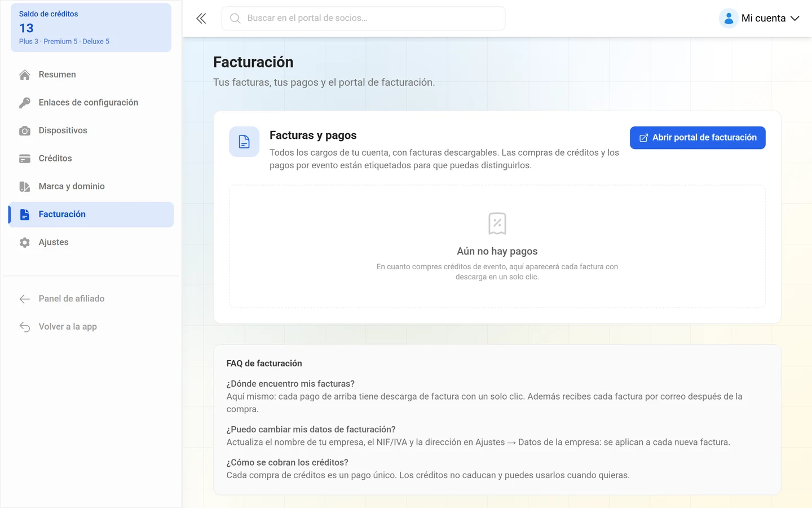This screenshot has width=812, height=508.
Task: Click the brand palette icon for Marca y dominio
Action: pos(25,187)
